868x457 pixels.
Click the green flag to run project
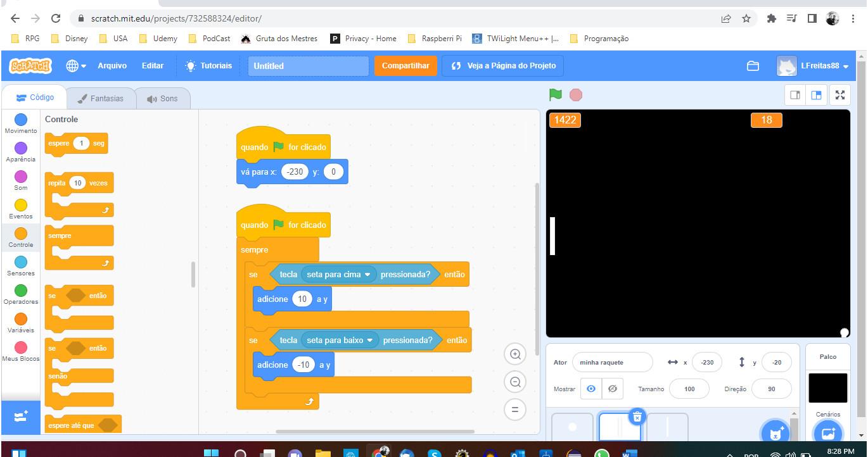[556, 95]
